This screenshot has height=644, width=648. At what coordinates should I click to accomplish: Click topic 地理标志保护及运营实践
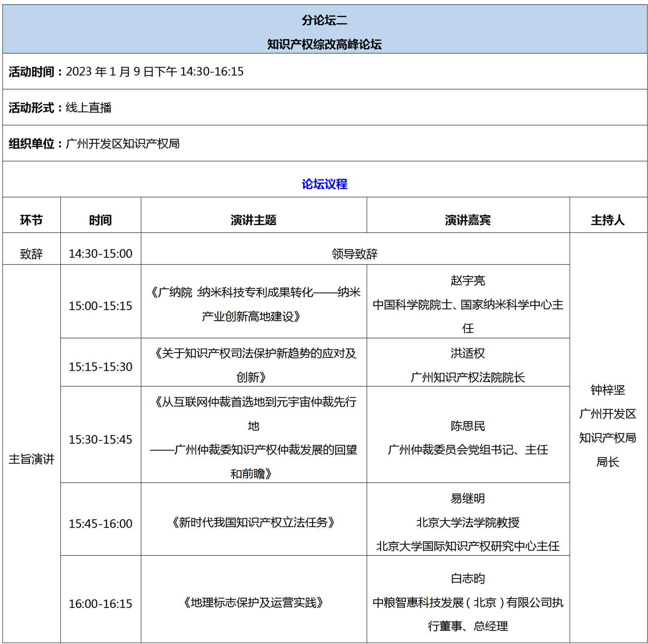pos(254,602)
